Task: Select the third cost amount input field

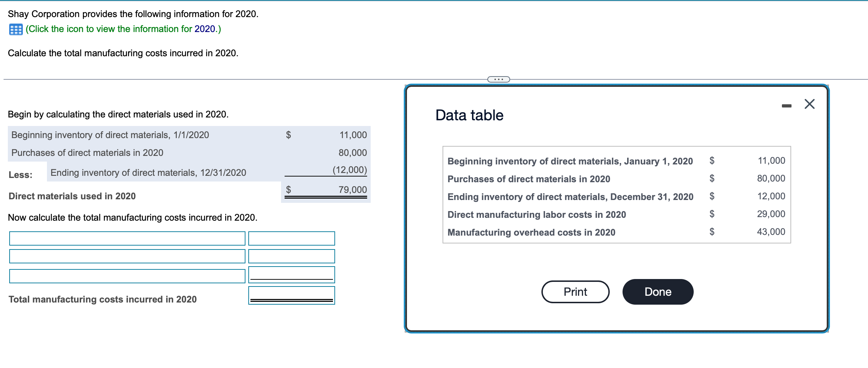Action: (292, 275)
